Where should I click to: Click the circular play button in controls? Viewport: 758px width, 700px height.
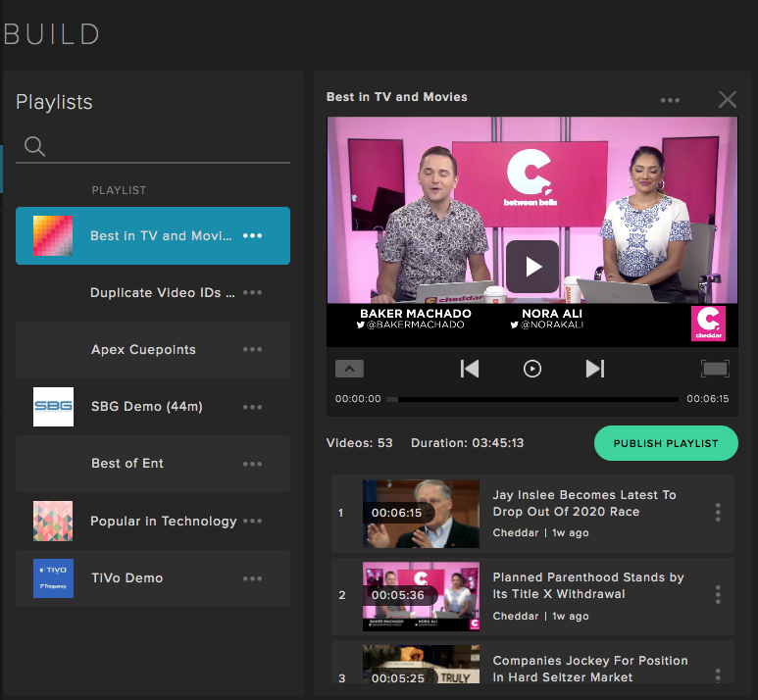click(x=532, y=369)
